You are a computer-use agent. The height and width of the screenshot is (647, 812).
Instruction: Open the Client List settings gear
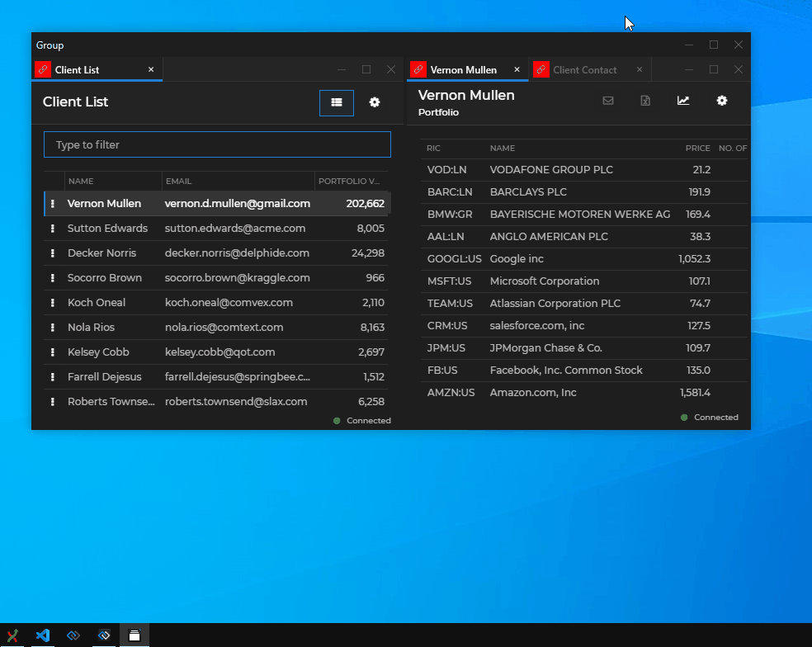375,102
